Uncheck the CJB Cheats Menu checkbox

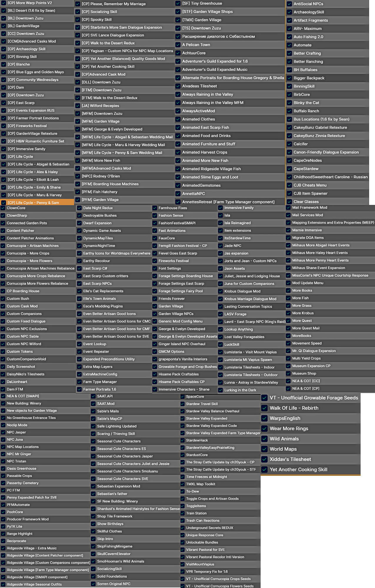(289, 185)
